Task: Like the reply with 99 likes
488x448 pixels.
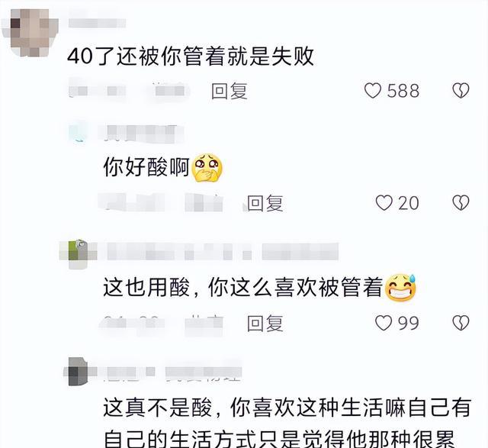Action: (x=384, y=323)
